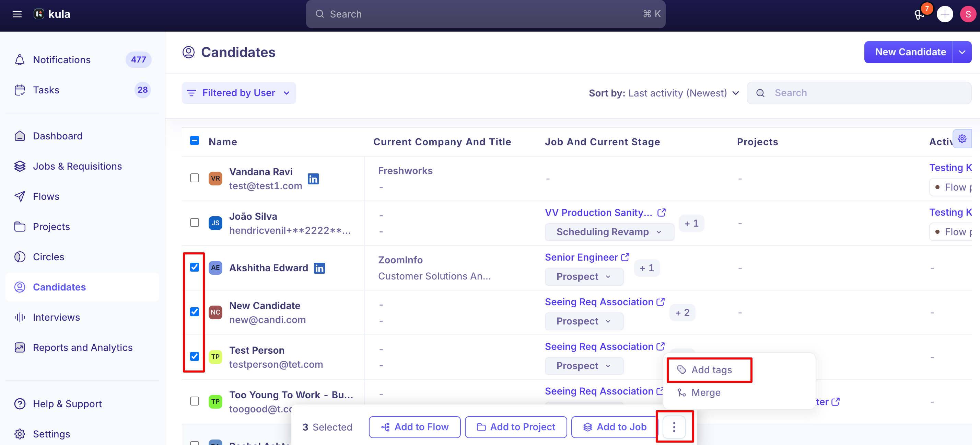Image resolution: width=980 pixels, height=445 pixels.
Task: Open the VV Production Sanity job link
Action: (x=598, y=213)
